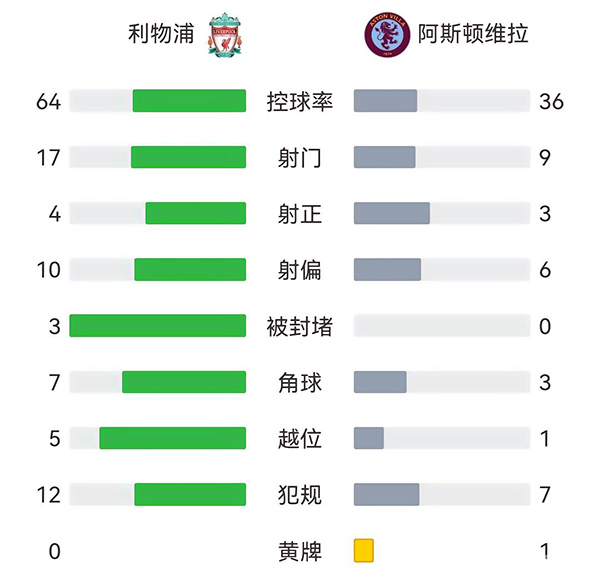Click Liverpool's green 越位 bar

[x=172, y=438]
